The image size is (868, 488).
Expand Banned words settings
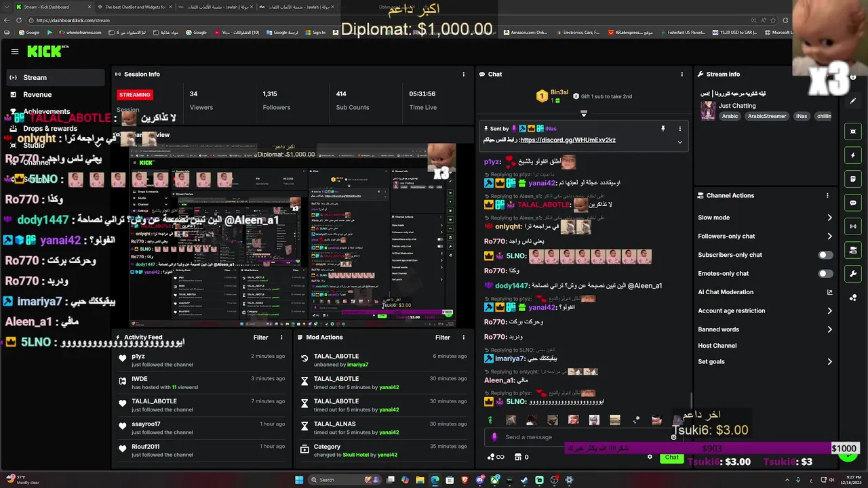[x=829, y=329]
